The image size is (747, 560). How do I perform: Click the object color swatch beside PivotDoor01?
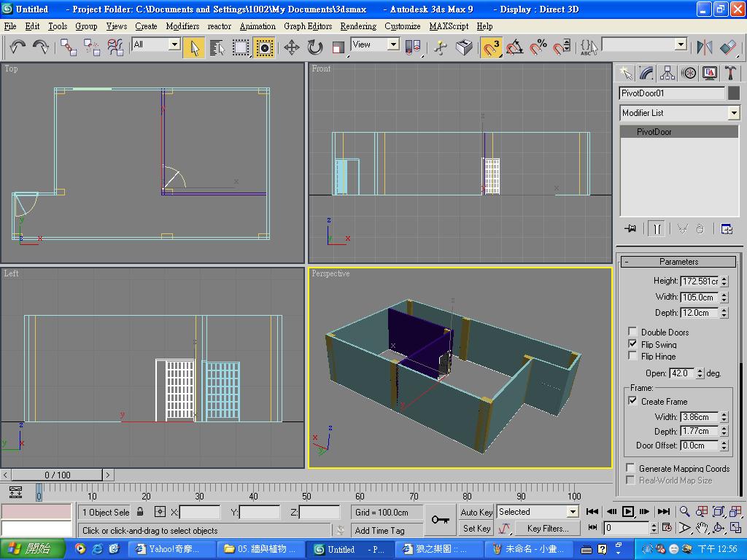point(733,93)
